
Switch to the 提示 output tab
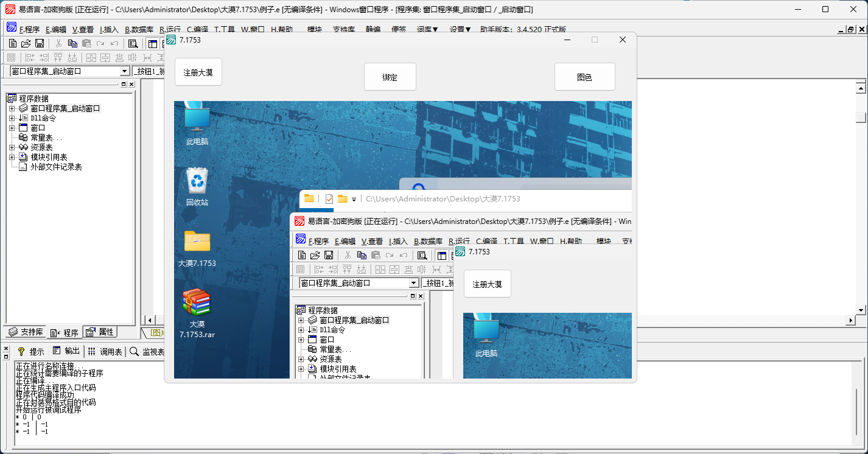[30, 352]
